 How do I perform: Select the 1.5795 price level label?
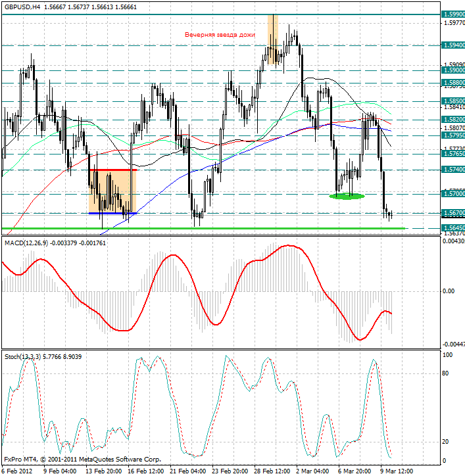[453, 135]
